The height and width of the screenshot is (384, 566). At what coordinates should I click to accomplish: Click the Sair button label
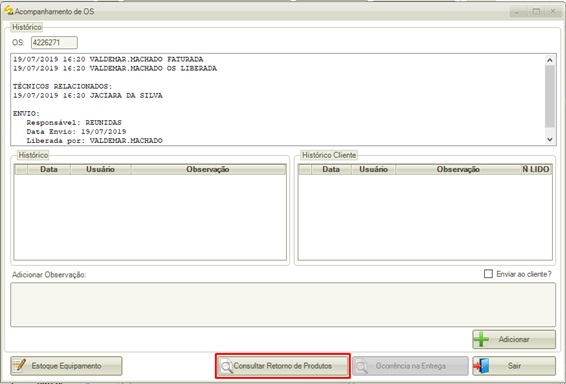click(514, 366)
